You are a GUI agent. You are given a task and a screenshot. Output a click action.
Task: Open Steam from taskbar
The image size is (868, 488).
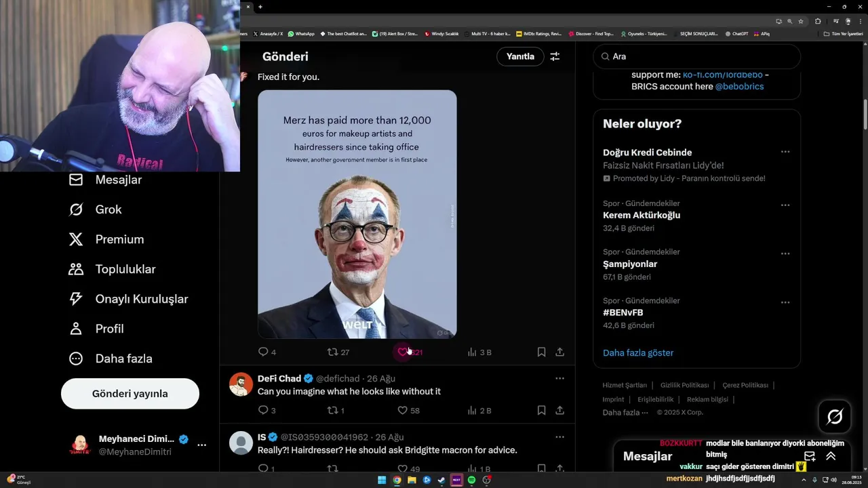441,480
